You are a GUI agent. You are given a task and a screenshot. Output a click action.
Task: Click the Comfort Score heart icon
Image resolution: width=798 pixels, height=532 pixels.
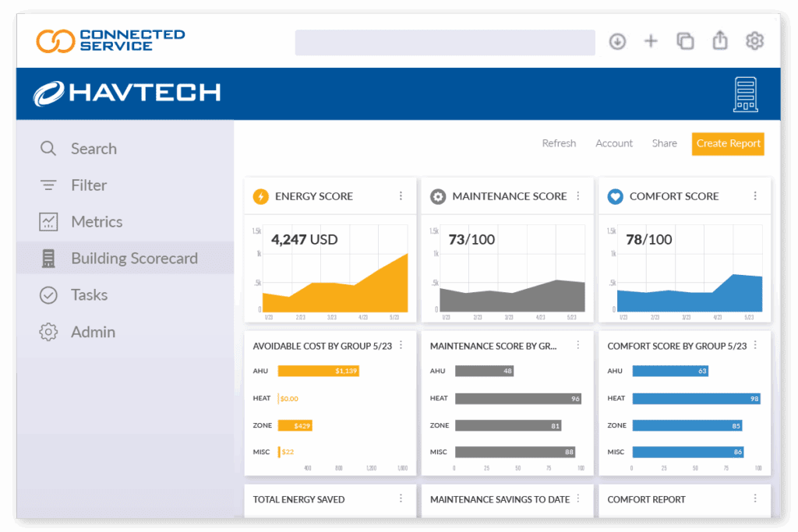pyautogui.click(x=615, y=196)
